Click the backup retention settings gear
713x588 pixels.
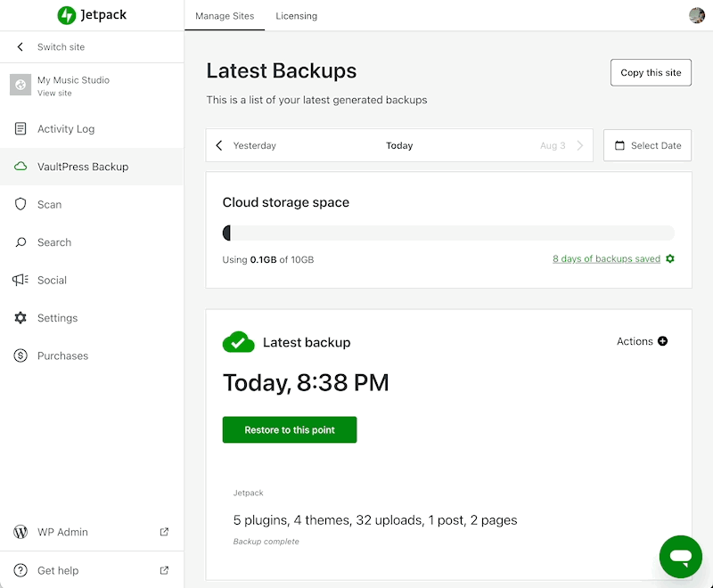[670, 259]
